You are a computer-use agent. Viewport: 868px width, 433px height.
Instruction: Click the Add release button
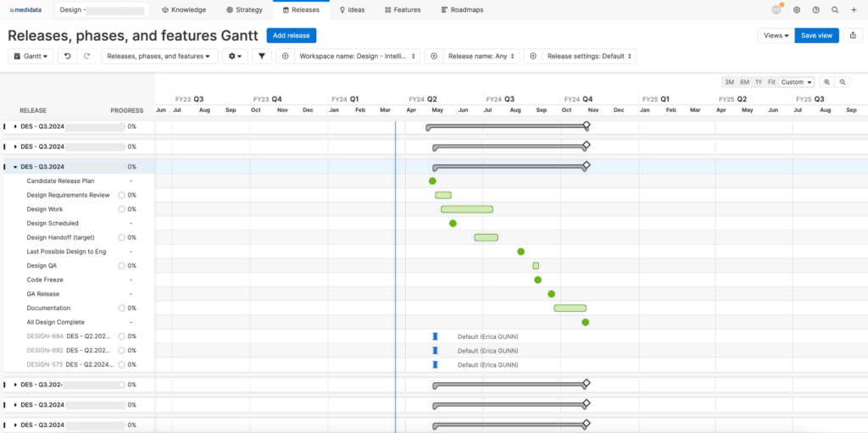coord(291,36)
